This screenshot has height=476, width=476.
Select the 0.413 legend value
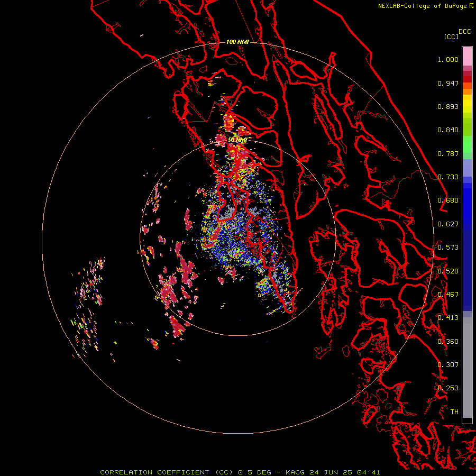coord(448,318)
